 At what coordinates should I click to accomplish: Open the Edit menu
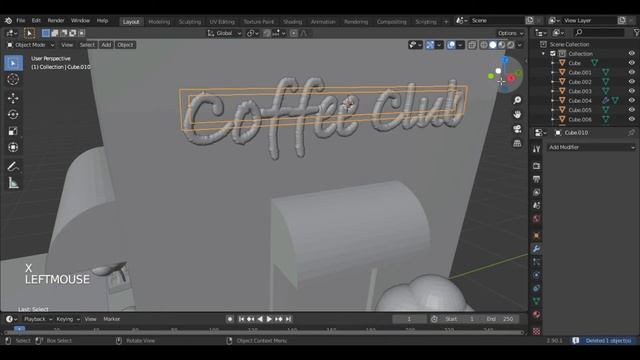36,20
